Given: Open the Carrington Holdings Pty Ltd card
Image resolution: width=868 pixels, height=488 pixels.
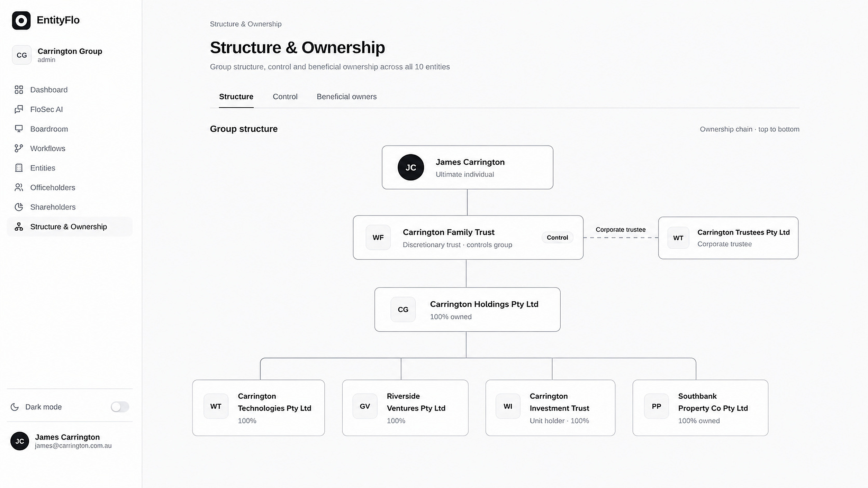Looking at the screenshot, I should click(x=467, y=310).
